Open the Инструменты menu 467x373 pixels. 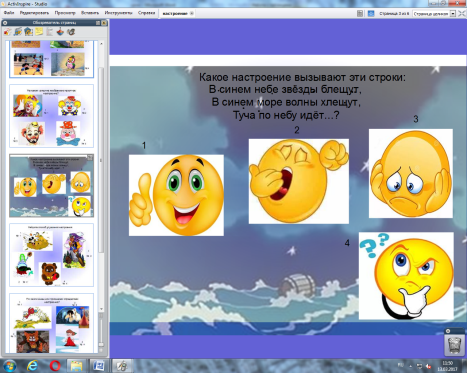(x=118, y=13)
